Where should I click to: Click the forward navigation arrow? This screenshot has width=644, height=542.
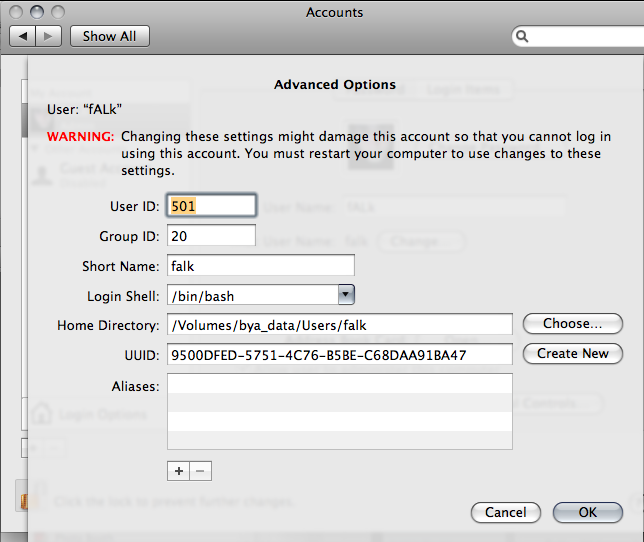(50, 36)
